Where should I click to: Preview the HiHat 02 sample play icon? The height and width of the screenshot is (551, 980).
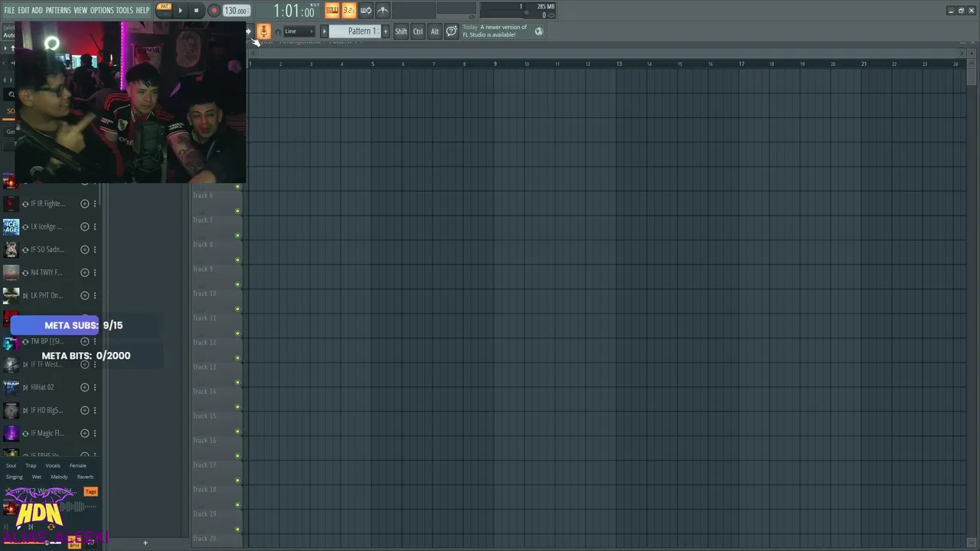(x=25, y=387)
